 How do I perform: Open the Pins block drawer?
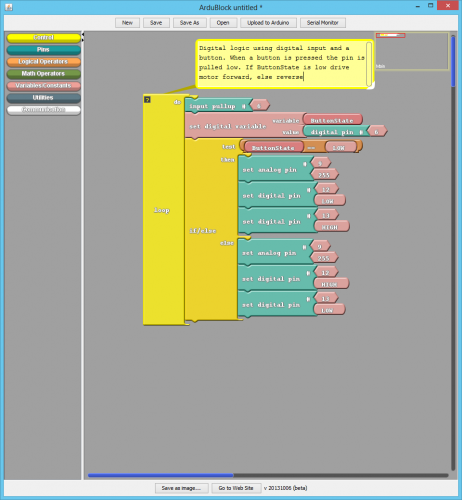pyautogui.click(x=44, y=50)
